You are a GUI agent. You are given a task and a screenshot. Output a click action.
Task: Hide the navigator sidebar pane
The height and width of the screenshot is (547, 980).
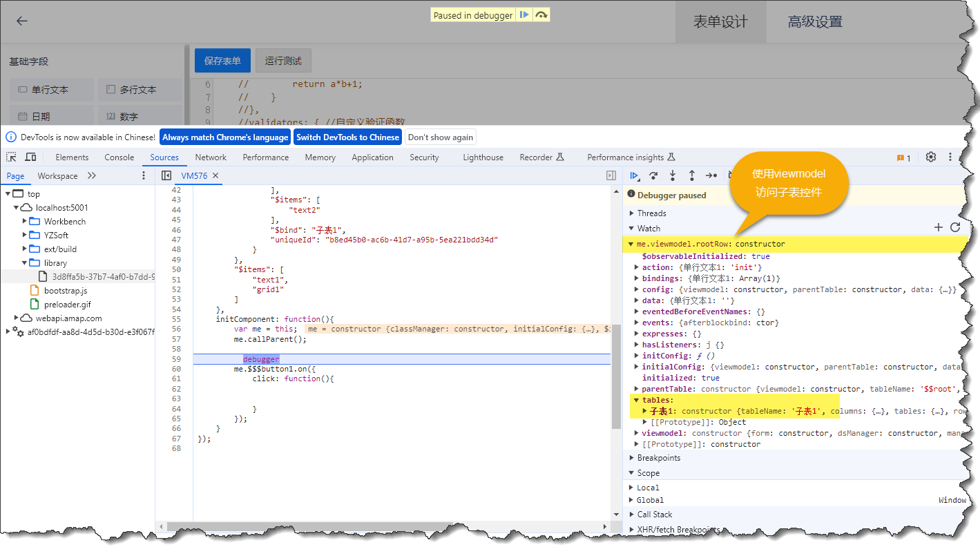point(166,176)
